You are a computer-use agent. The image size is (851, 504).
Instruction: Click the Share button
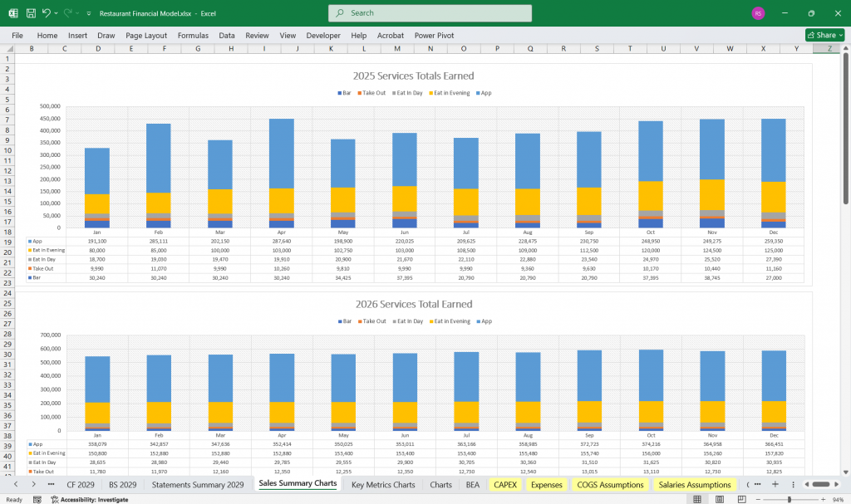point(824,35)
